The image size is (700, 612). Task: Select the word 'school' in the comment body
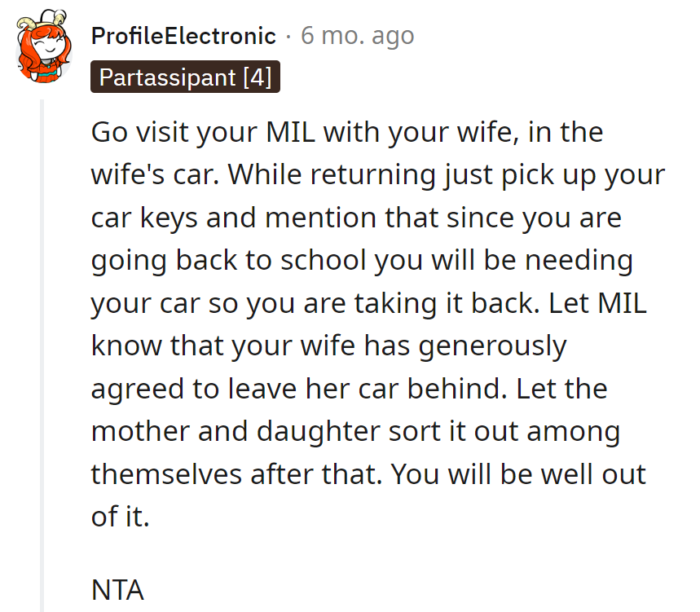pos(324,260)
